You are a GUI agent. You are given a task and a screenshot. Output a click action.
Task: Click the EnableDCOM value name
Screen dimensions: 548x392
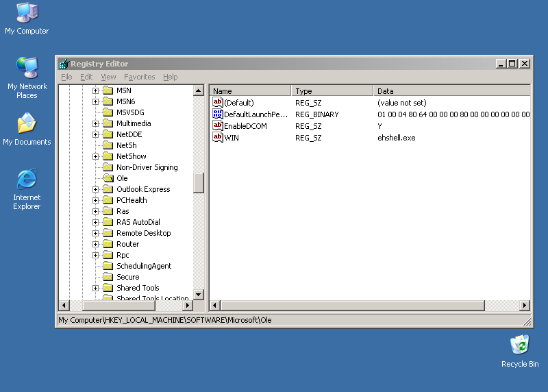pos(245,126)
